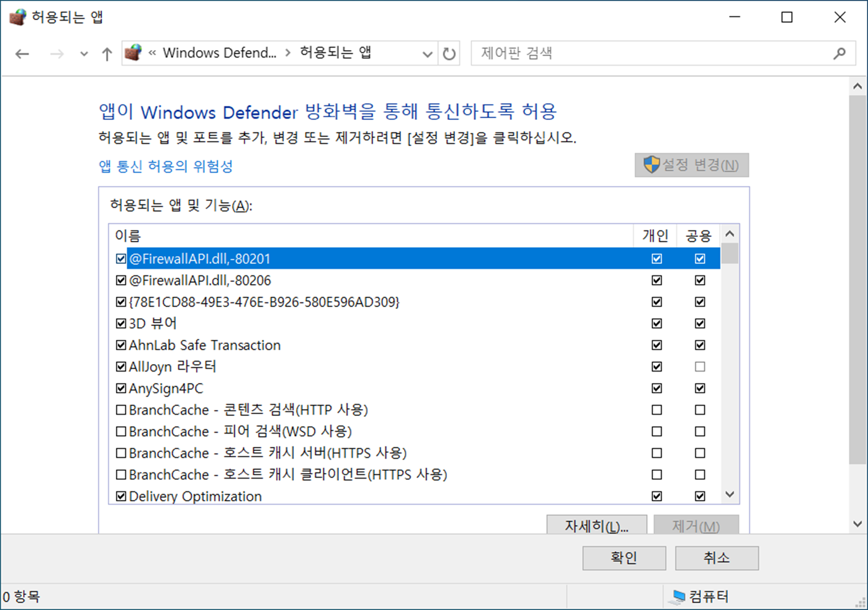The height and width of the screenshot is (610, 868).
Task: Toggle 개인 checkbox for AnySign4PC
Action: [656, 388]
